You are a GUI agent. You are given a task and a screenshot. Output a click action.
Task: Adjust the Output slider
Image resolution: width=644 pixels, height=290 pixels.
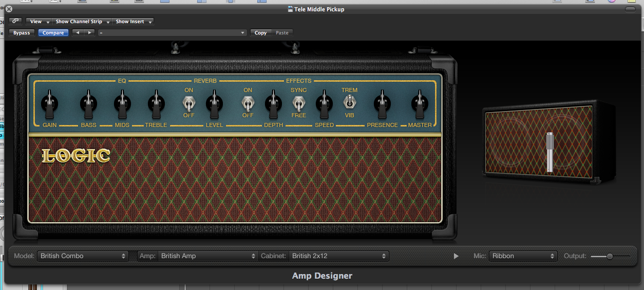coord(610,256)
